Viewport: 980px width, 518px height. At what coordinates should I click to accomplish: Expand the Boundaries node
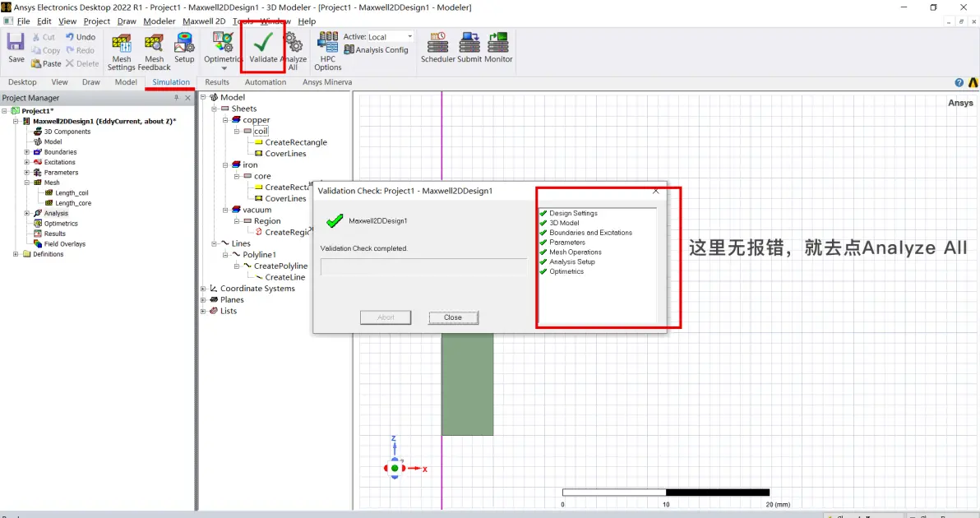click(27, 152)
